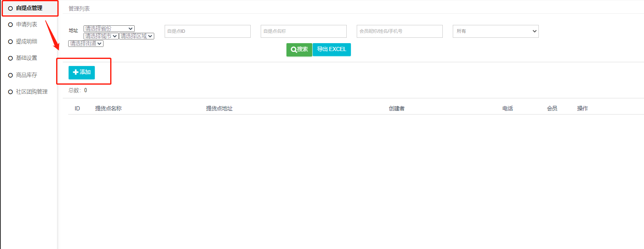This screenshot has width=644, height=249.
Task: Open the 自提点管理 sidebar menu
Action: pyautogui.click(x=29, y=8)
